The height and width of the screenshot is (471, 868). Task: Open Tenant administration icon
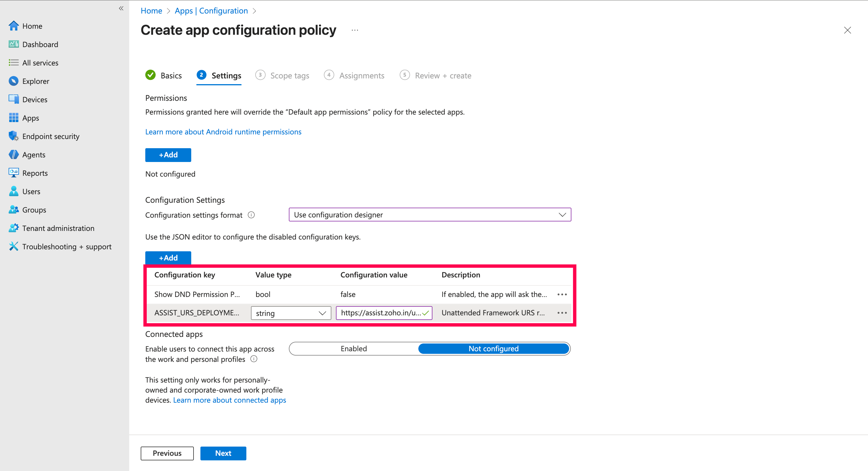click(x=13, y=228)
